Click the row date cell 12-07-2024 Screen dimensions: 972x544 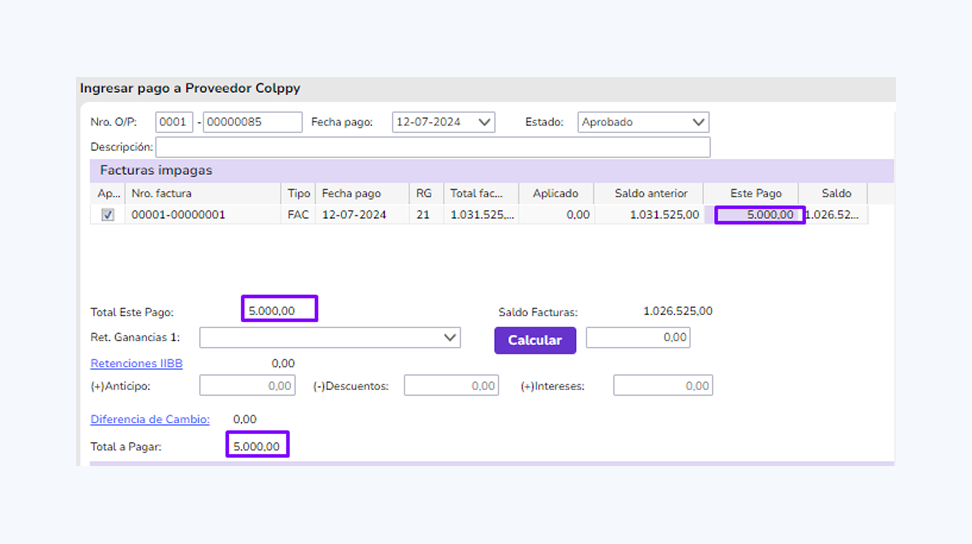[x=362, y=215]
